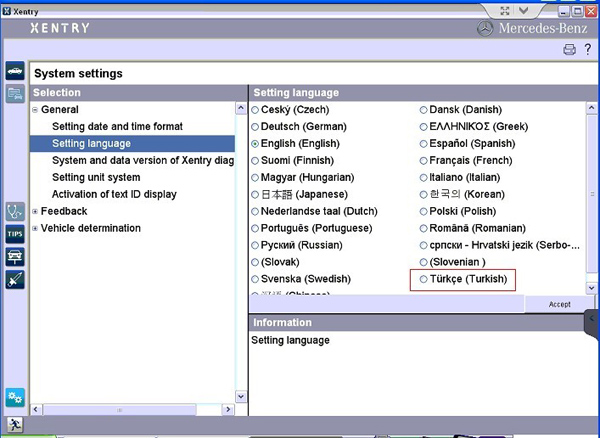Click Selection panel scroll up arrow
The height and width of the screenshot is (438, 600).
coord(241,109)
